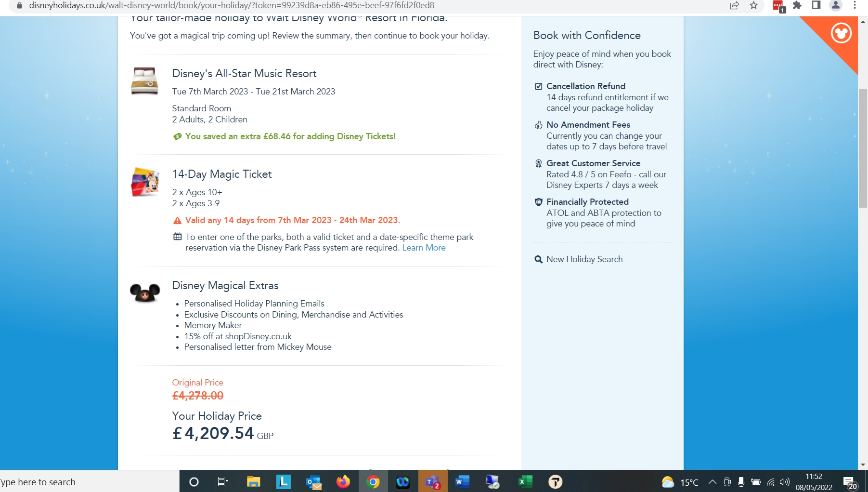Viewport: 868px width, 492px height.
Task: Click the struck-through original price £4,278.00
Action: (198, 396)
